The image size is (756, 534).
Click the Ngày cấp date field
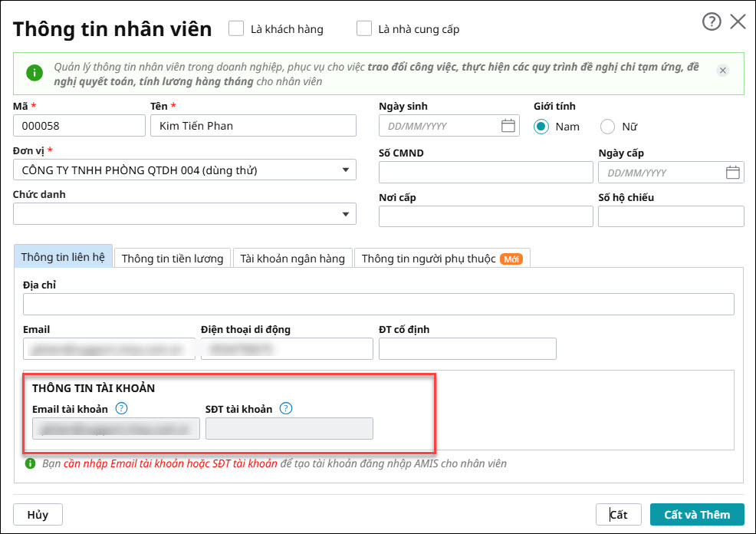coord(671,172)
